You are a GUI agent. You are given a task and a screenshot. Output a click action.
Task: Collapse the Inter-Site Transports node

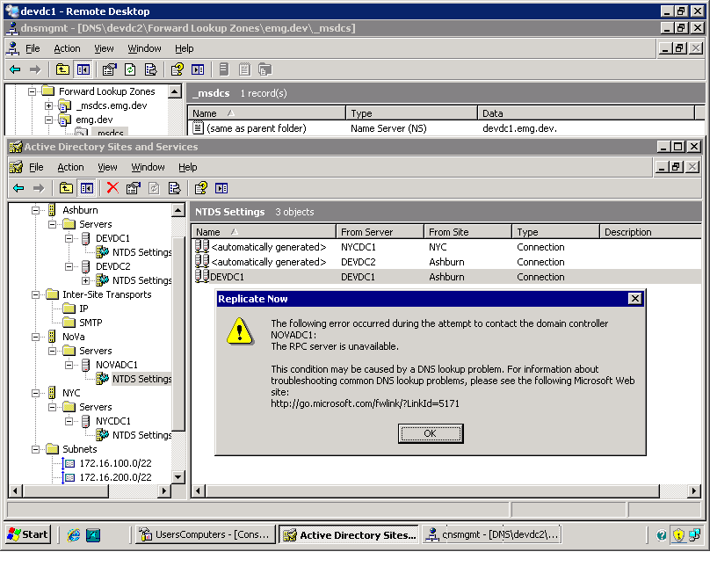(36, 294)
